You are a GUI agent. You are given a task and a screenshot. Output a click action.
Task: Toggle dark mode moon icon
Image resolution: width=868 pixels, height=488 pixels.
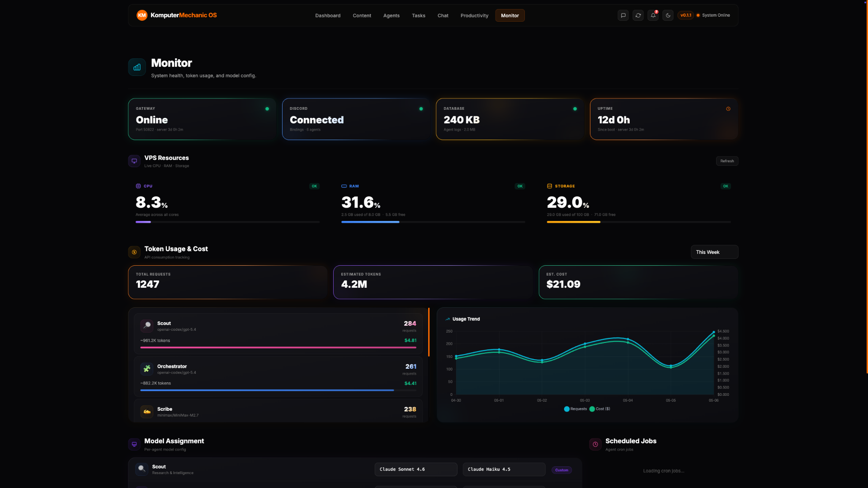coord(668,15)
